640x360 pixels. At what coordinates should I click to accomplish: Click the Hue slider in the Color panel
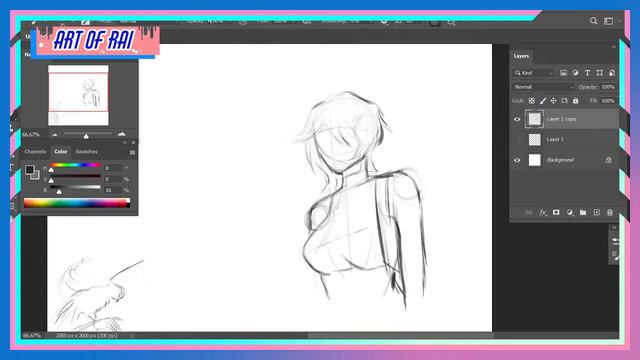point(75,165)
